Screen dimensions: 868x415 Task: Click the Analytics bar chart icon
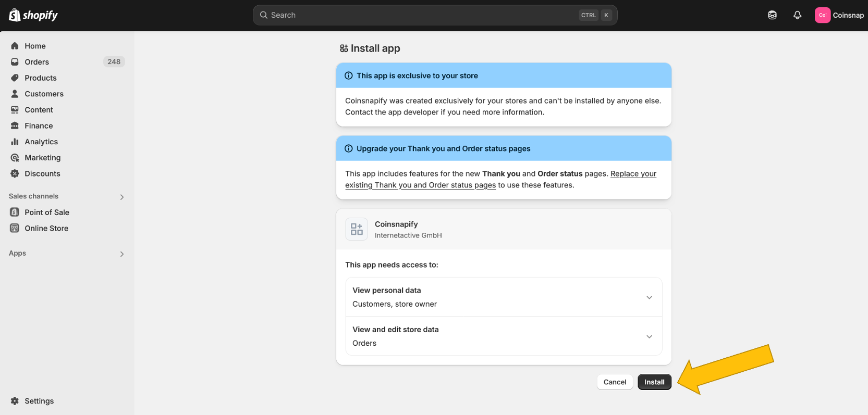(15, 142)
